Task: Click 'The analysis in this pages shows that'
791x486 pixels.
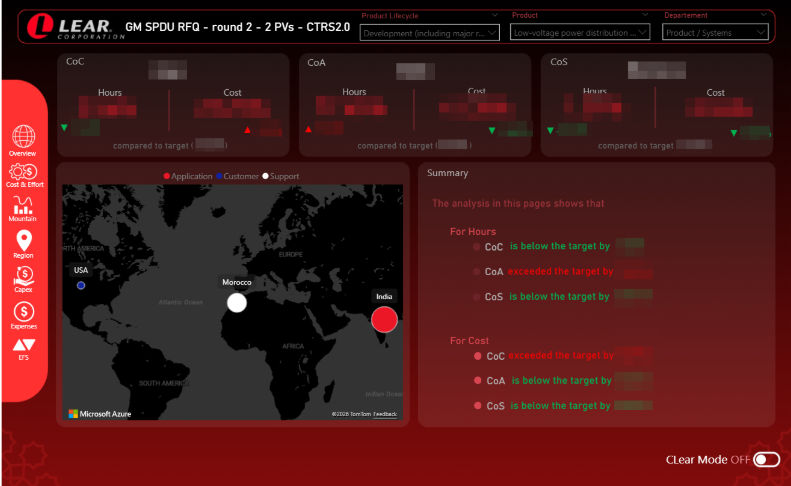Action: pyautogui.click(x=518, y=203)
